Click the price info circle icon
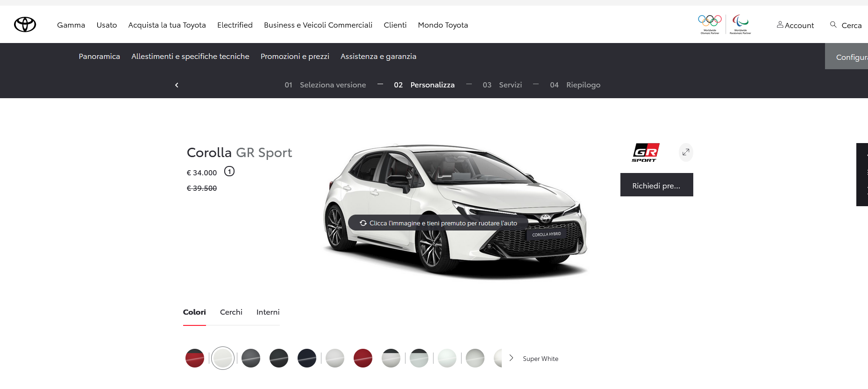 [x=229, y=172]
